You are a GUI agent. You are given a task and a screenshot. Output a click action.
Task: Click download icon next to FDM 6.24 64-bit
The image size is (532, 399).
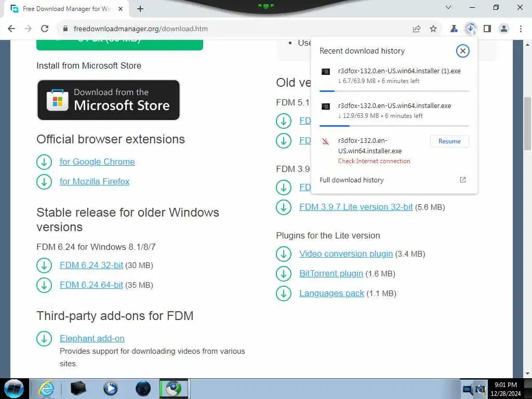pos(44,285)
